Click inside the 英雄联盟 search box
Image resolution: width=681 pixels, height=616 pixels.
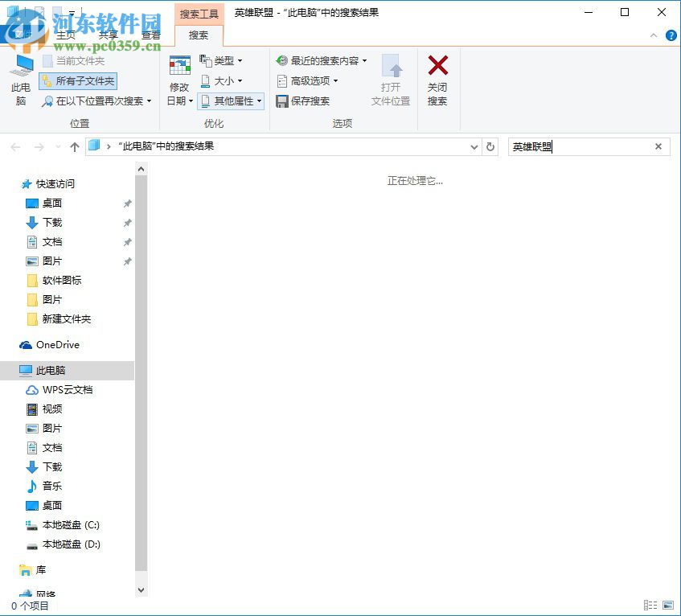pyautogui.click(x=579, y=146)
